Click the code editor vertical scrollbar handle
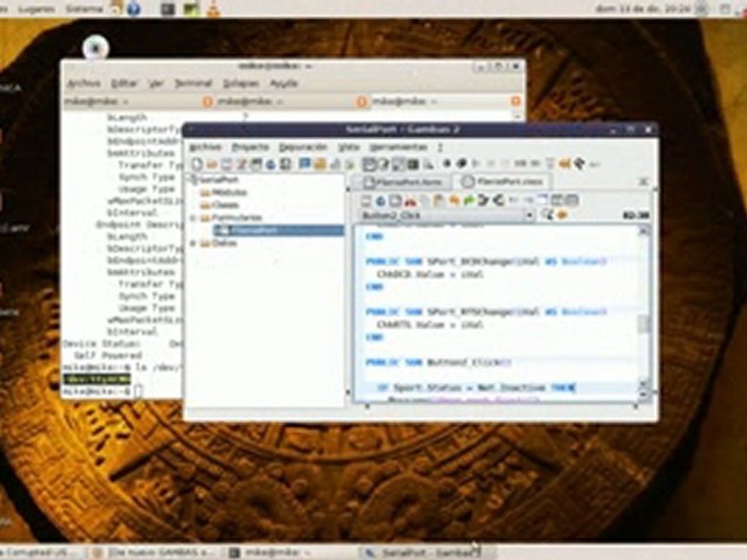This screenshot has width=747, height=560. 644,324
